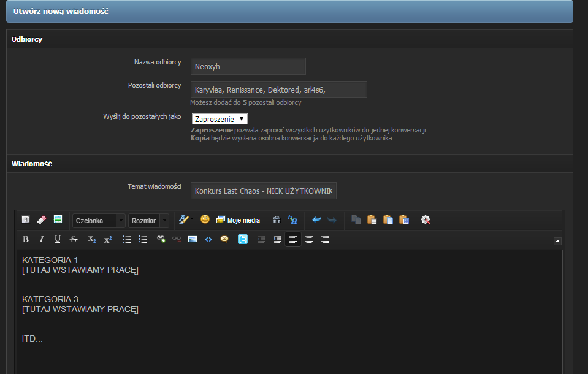
Task: Click the special BBCode insert icon
Action: [58, 219]
